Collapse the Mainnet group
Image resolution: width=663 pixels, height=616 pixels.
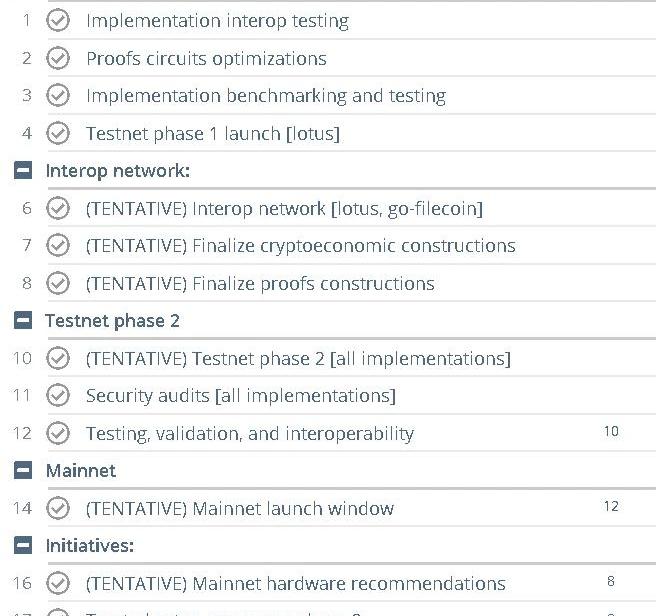pyautogui.click(x=23, y=470)
